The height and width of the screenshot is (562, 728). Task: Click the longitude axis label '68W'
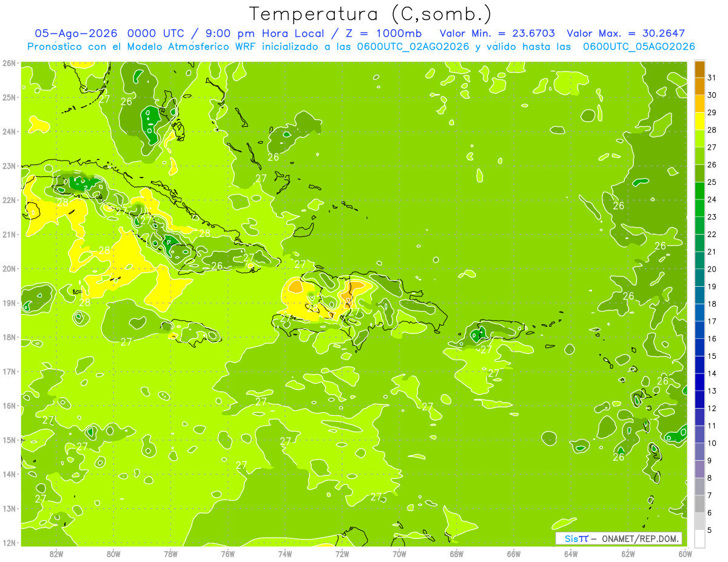point(456,554)
